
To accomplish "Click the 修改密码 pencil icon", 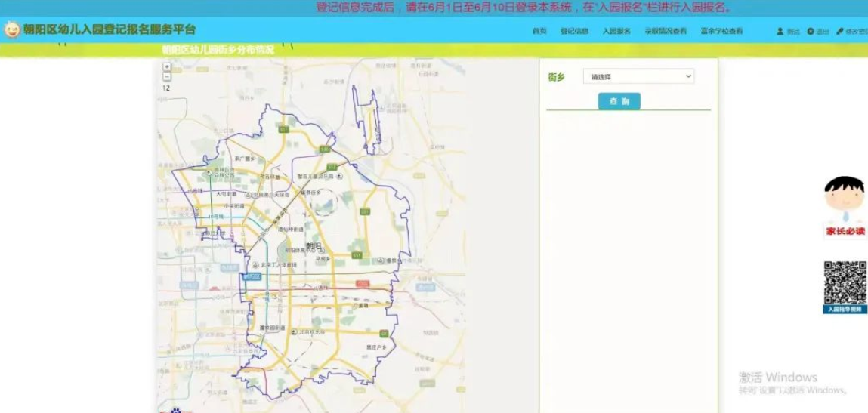I will pyautogui.click(x=840, y=32).
